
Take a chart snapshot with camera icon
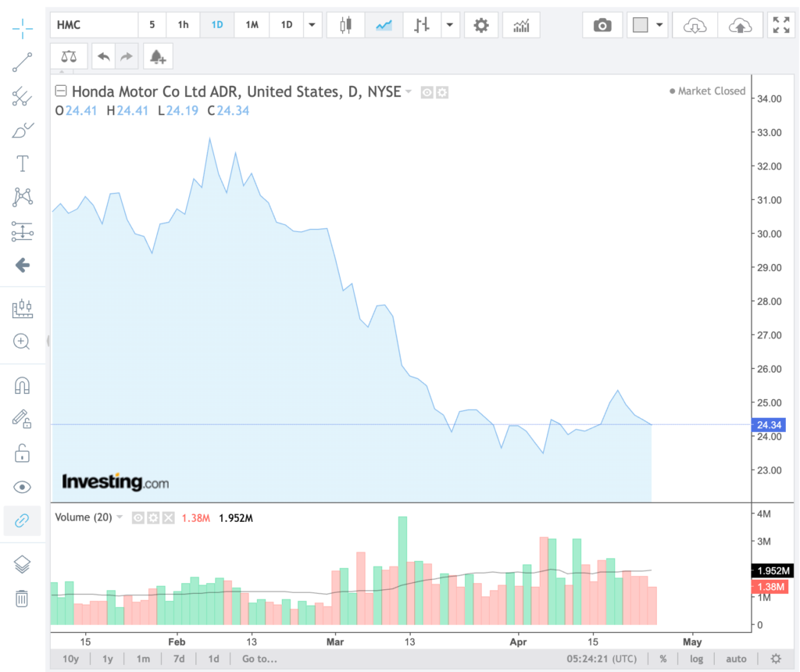pyautogui.click(x=602, y=25)
